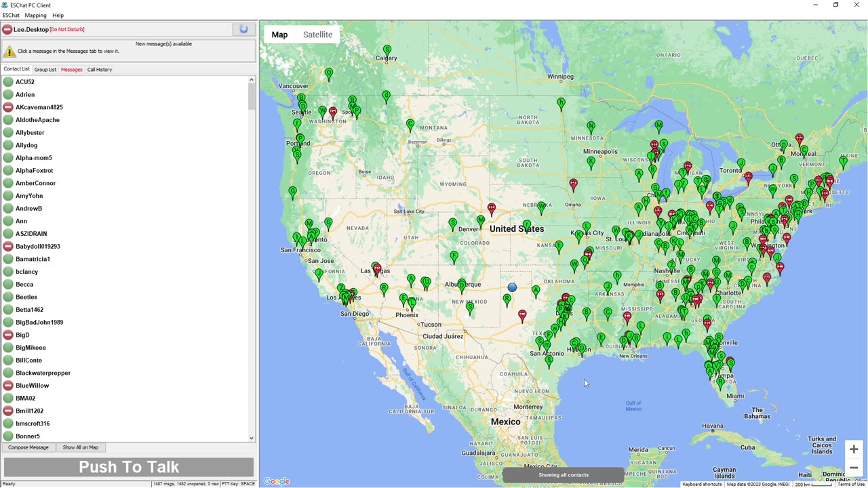Select contact AndrewB
Screen dimensions: 868x488
[x=28, y=209]
